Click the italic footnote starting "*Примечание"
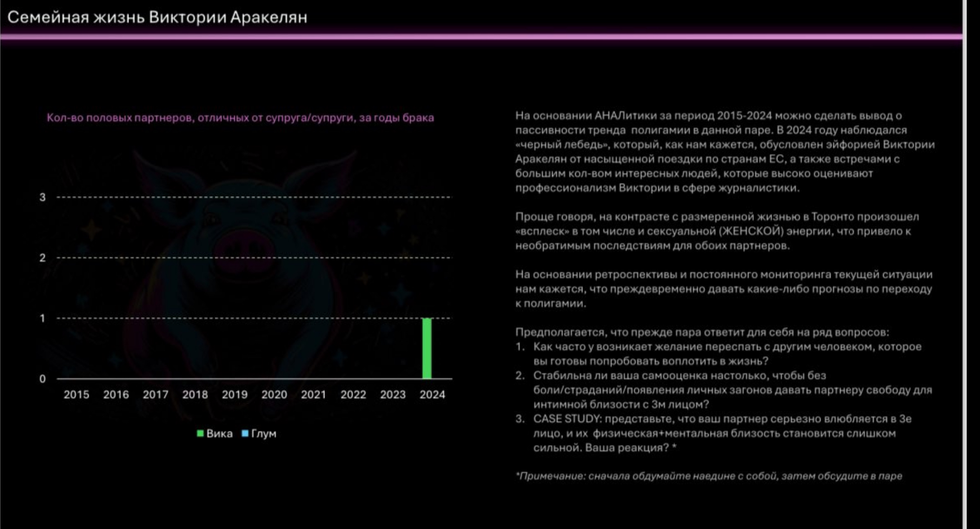This screenshot has height=529, width=980. pyautogui.click(x=709, y=476)
